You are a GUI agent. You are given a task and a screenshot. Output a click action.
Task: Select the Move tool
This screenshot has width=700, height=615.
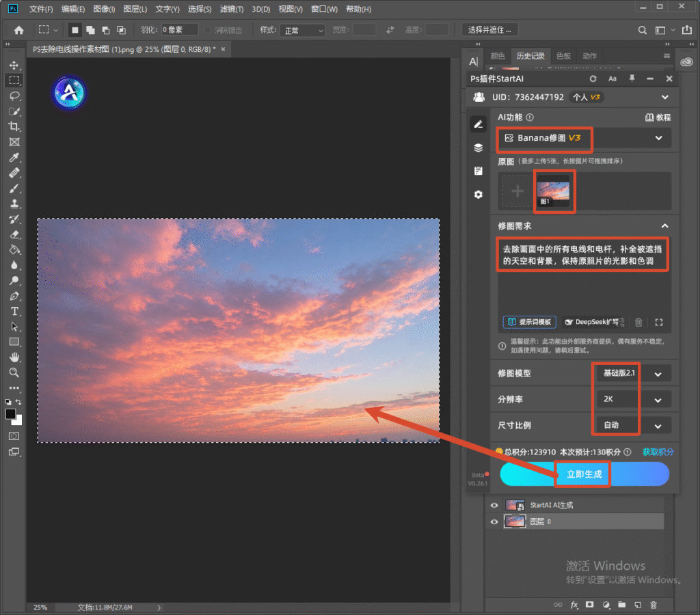14,65
